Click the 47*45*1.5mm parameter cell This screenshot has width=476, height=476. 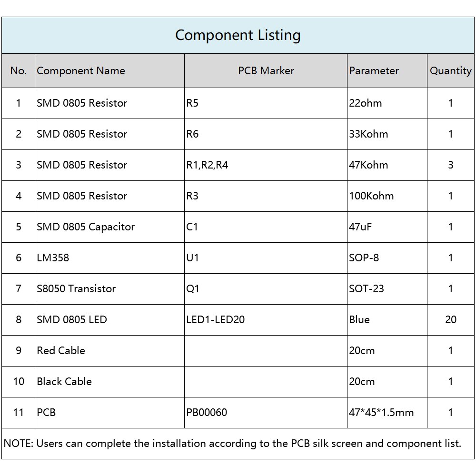pos(381,413)
